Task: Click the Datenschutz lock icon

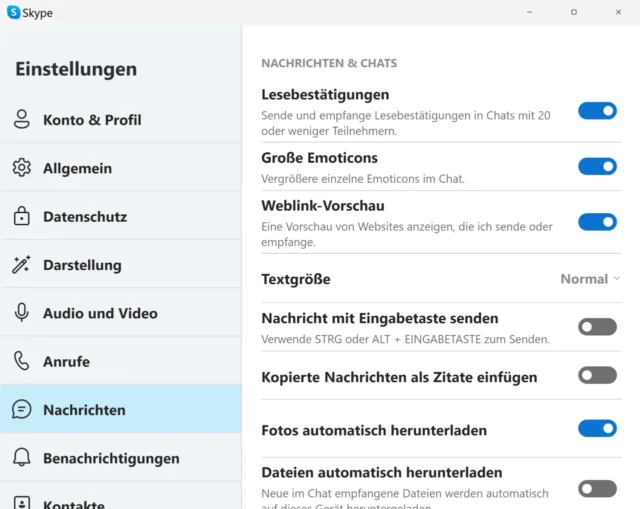Action: point(22,217)
